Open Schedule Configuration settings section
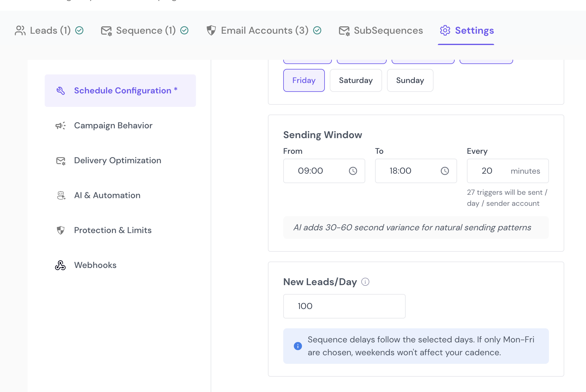 coord(120,91)
